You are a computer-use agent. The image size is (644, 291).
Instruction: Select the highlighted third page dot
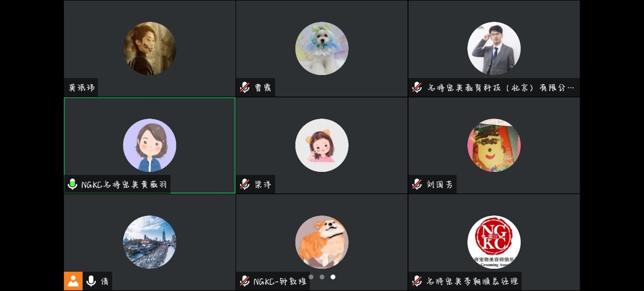(333, 277)
